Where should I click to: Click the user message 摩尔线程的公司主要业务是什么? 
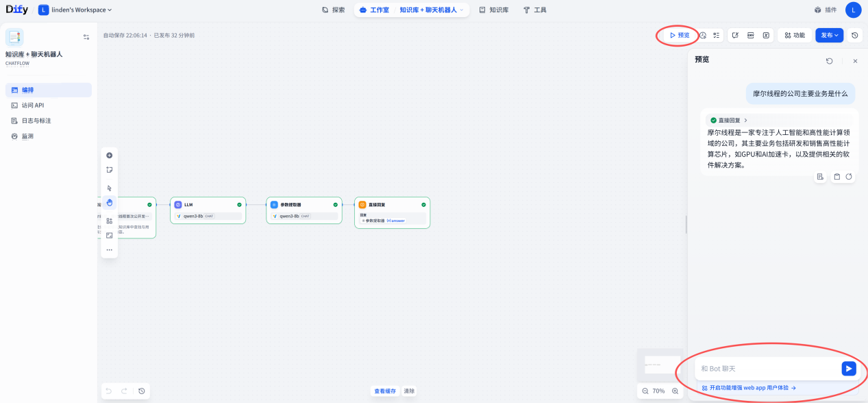click(x=800, y=93)
